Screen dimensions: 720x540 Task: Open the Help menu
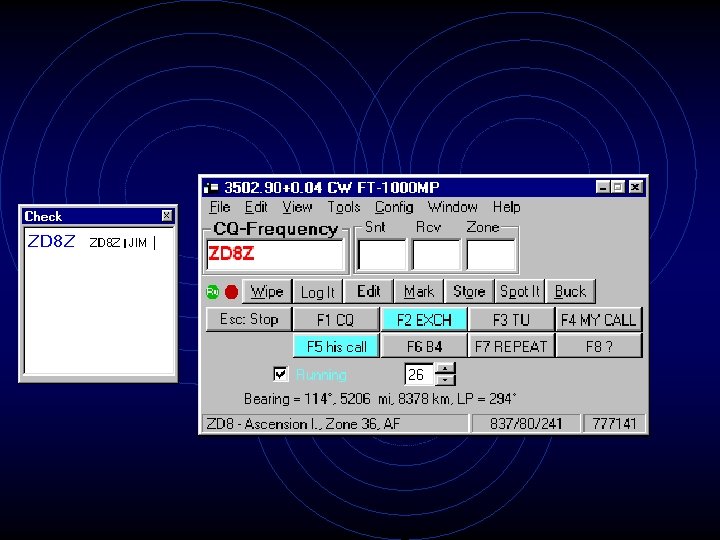[506, 207]
